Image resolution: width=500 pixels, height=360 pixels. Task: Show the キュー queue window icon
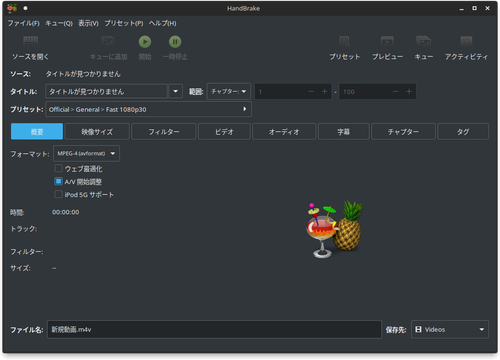click(x=423, y=41)
